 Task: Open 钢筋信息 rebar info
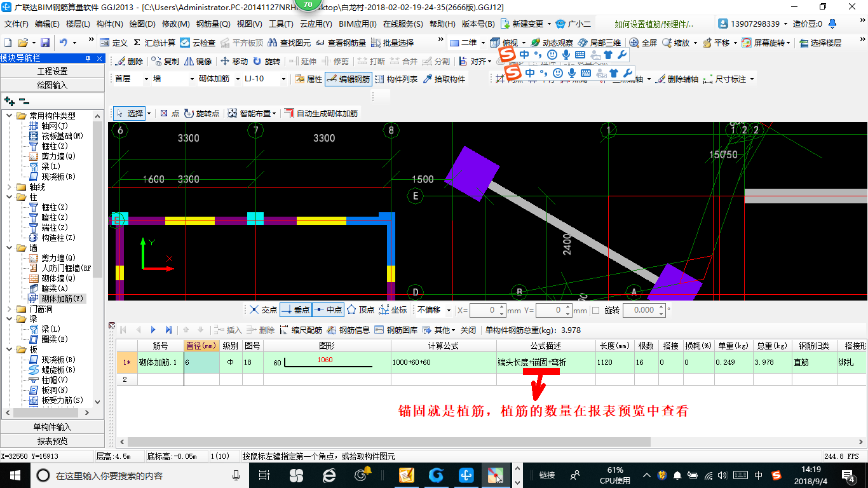349,330
